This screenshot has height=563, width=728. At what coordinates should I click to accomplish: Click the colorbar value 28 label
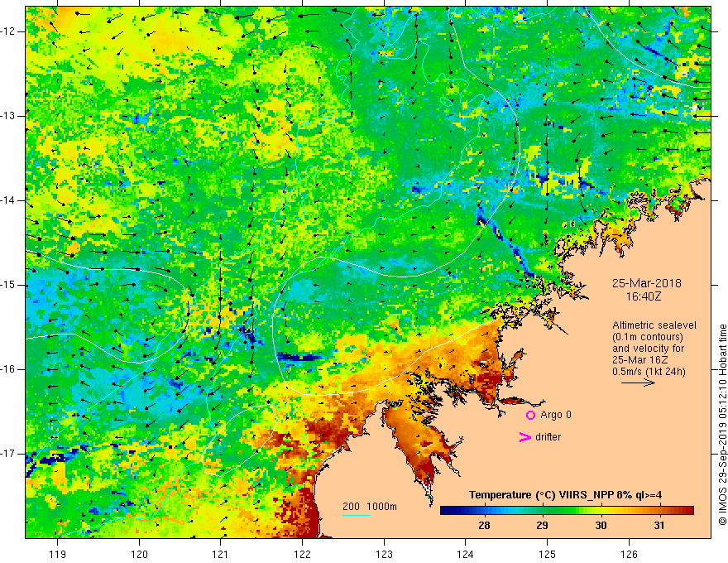tap(484, 526)
